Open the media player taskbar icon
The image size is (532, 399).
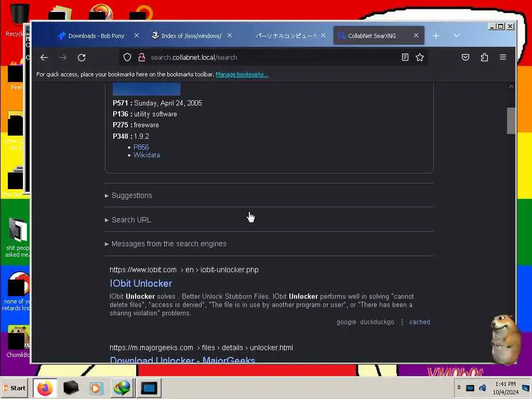click(96, 388)
